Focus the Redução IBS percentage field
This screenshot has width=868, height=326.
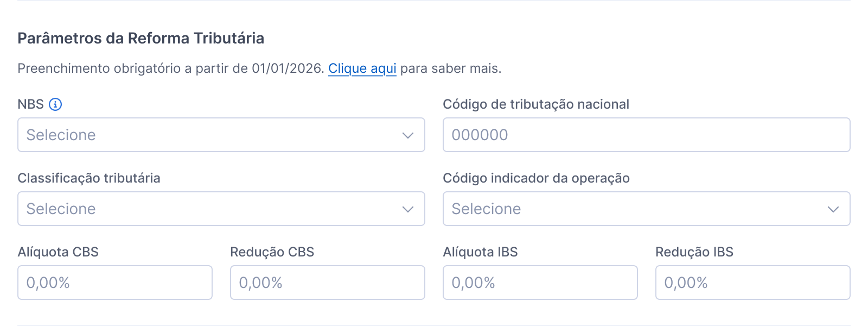tap(752, 283)
